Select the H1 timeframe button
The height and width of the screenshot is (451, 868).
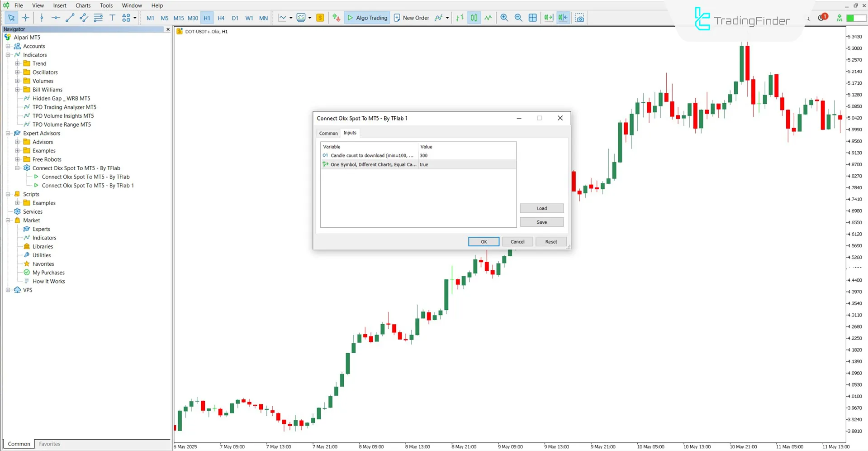207,18
